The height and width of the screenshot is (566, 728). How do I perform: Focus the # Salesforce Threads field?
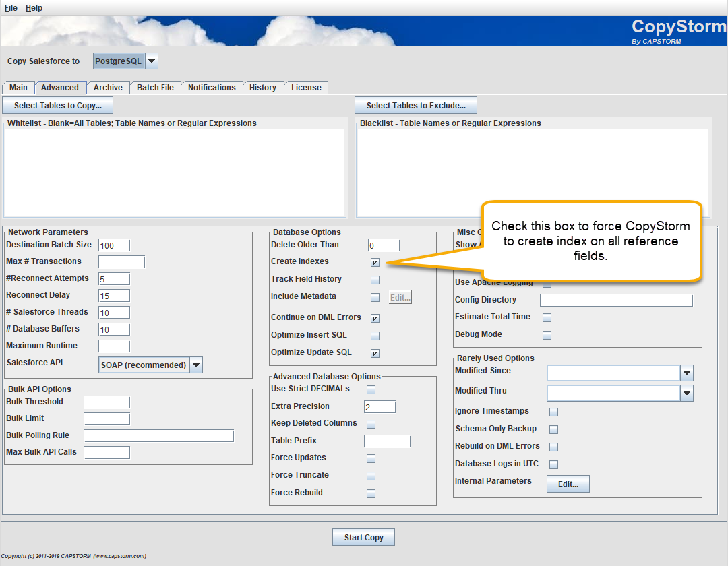pos(114,312)
